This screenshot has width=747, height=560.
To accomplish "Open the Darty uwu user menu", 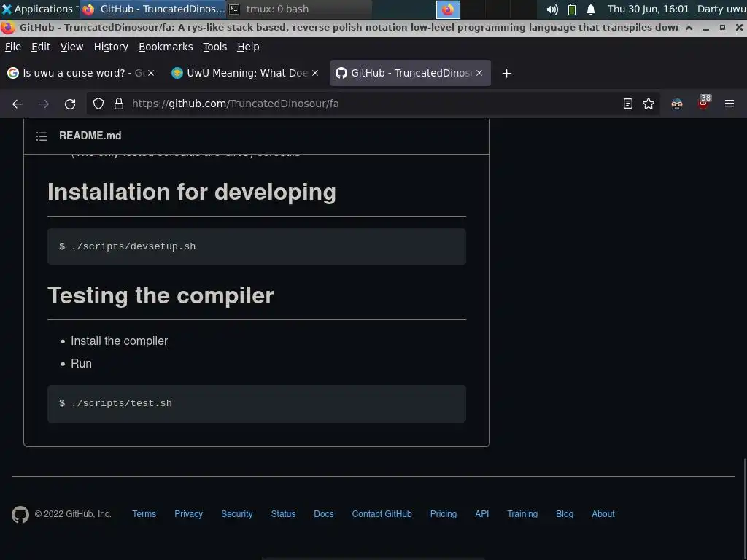I will 721,9.
